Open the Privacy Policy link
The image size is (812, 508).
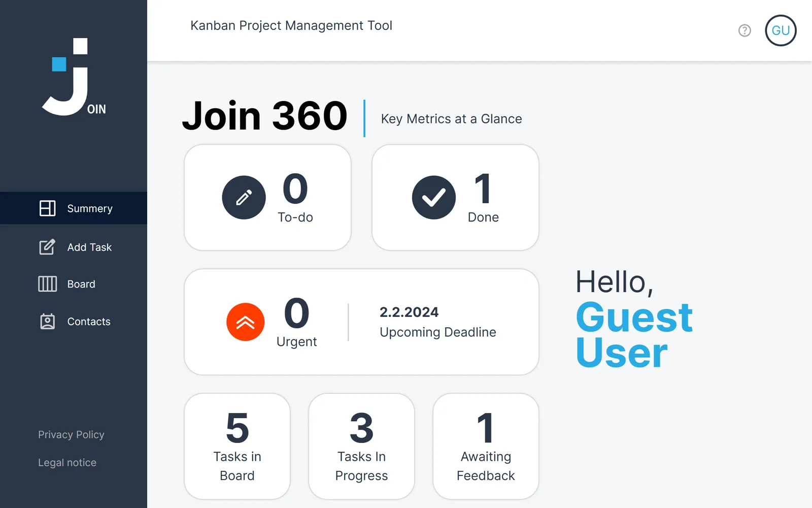(x=71, y=435)
